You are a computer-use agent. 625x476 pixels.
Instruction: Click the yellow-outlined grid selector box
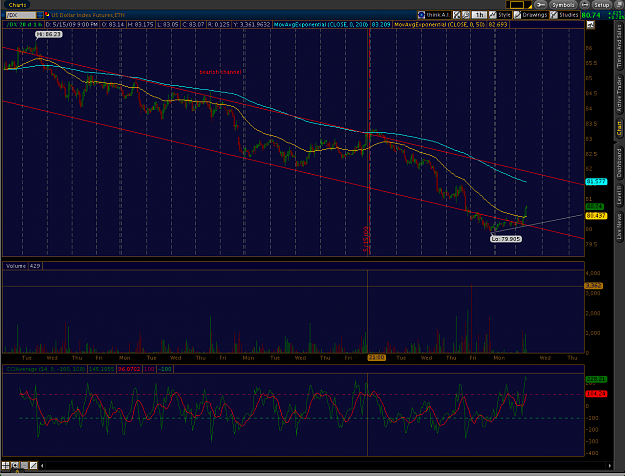click(517, 5)
